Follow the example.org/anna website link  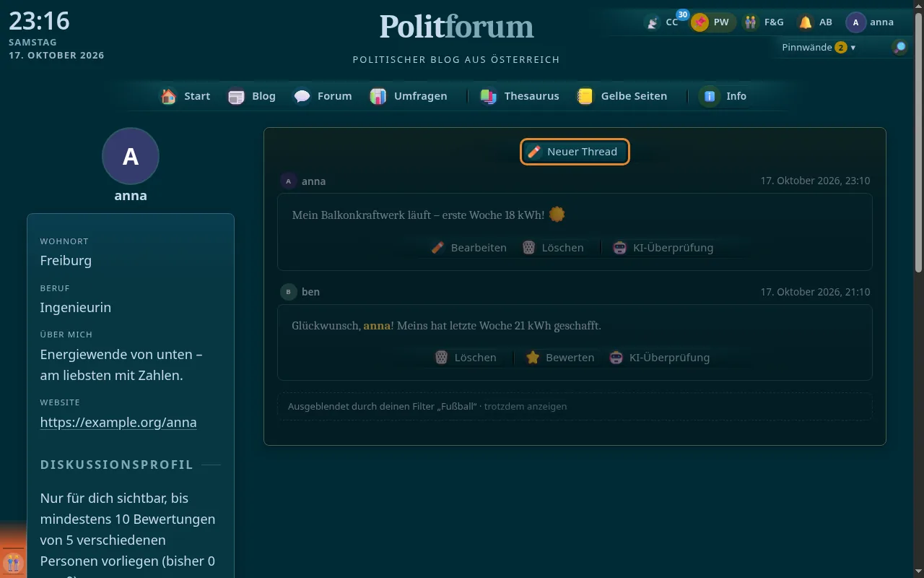click(118, 423)
